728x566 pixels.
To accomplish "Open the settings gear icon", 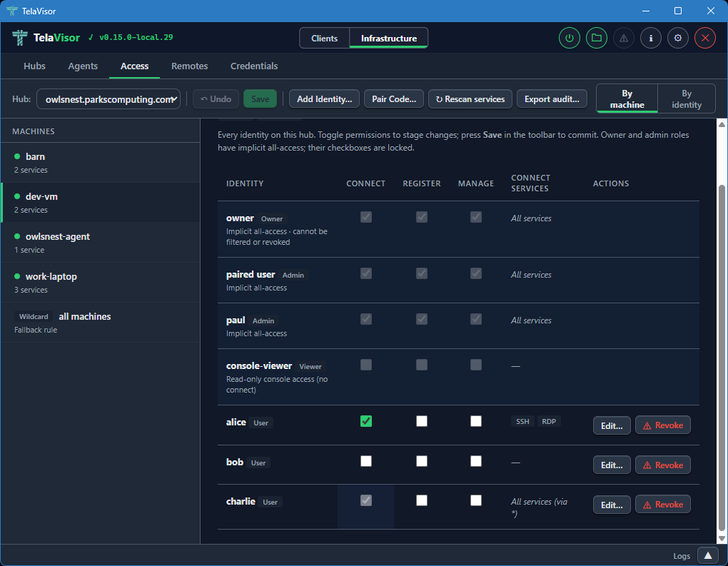I will click(x=678, y=38).
